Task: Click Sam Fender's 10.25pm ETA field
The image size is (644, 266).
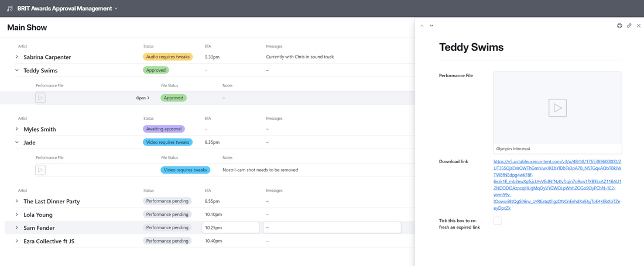Action: click(230, 228)
